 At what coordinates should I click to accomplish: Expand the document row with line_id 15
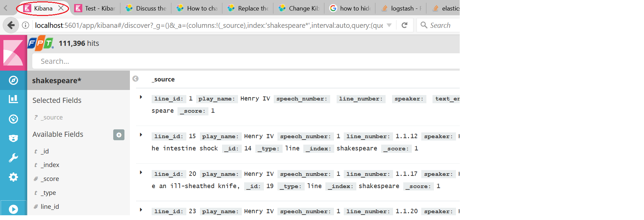tap(141, 135)
